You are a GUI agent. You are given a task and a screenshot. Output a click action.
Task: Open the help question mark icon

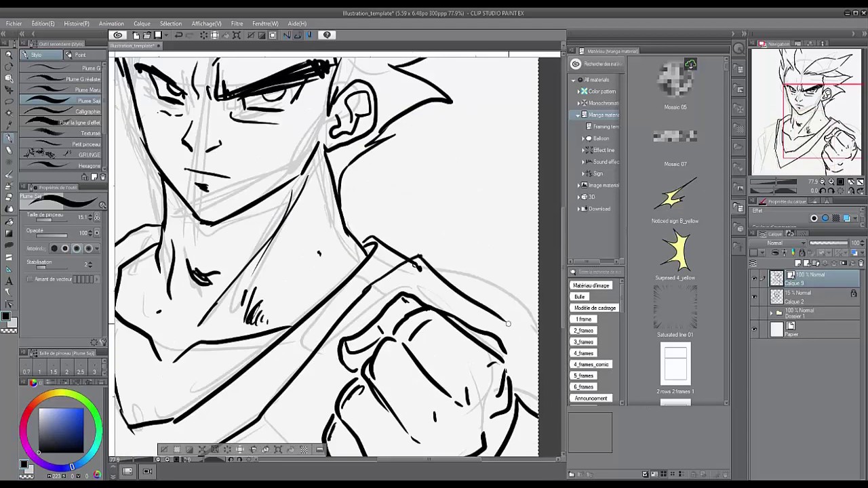point(327,35)
